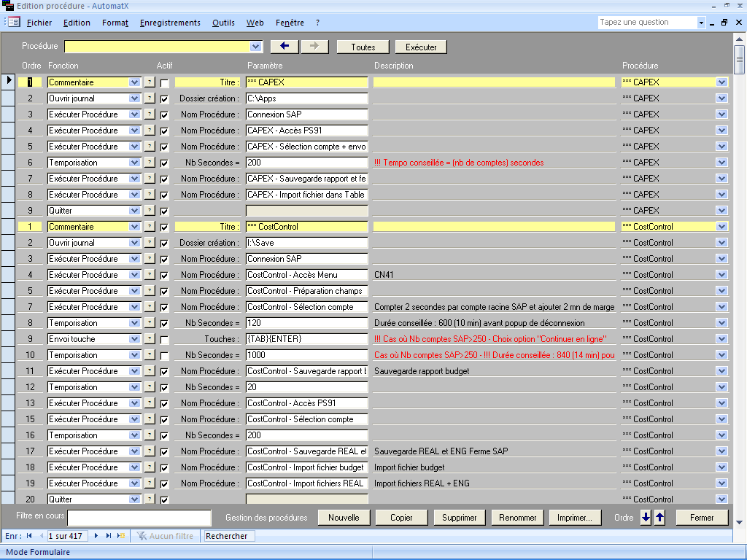Screen dimensions: 747x560
Task: Duplicate the procedure with the Copier button
Action: tap(402, 517)
